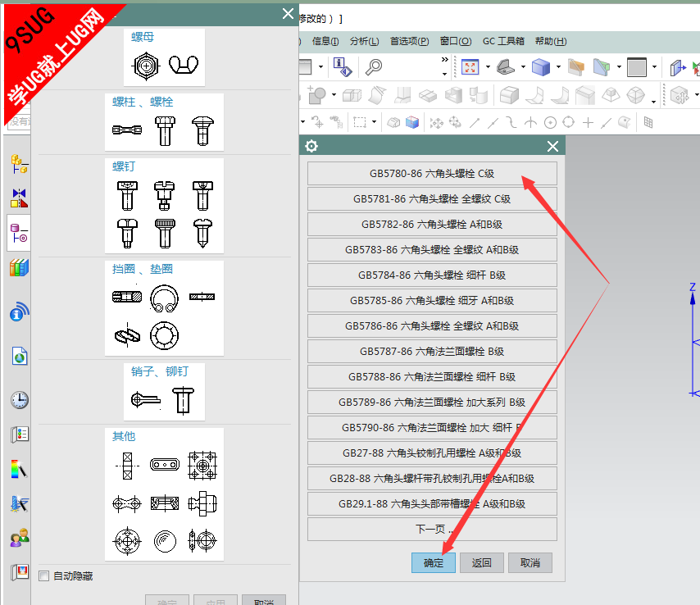The height and width of the screenshot is (605, 700).
Task: Open the reuse library books icon
Action: 19,267
